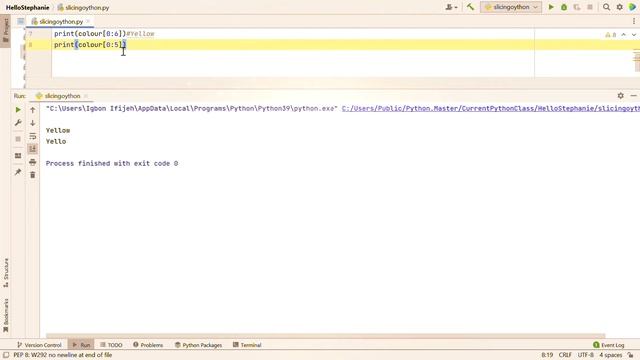Click the console horizontal scrollbar

coord(325,336)
